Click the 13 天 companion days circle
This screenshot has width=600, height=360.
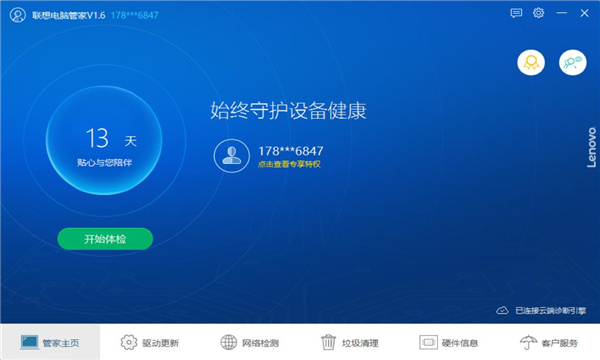pyautogui.click(x=104, y=140)
